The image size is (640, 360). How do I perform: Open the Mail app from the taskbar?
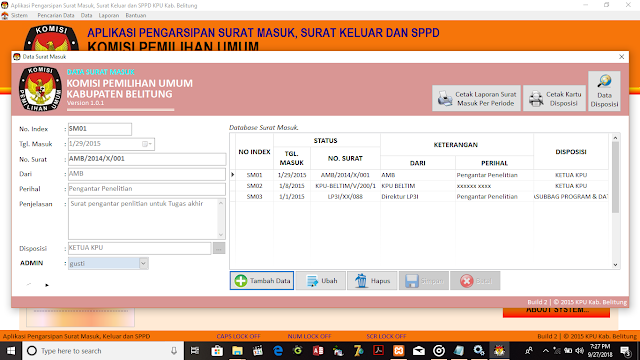(419, 351)
